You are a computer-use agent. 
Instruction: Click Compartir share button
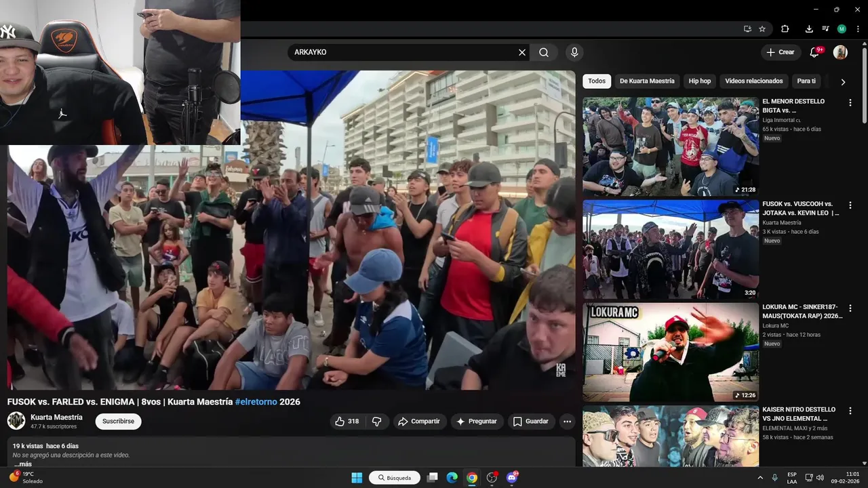pos(419,422)
